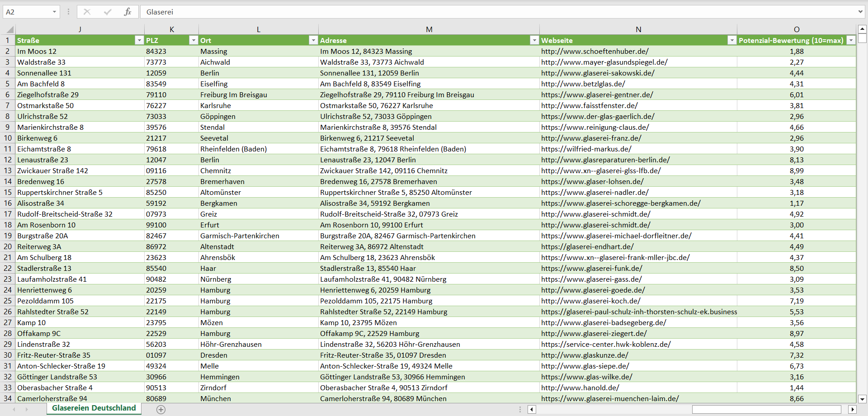Open the filter for the Straße column

click(139, 40)
